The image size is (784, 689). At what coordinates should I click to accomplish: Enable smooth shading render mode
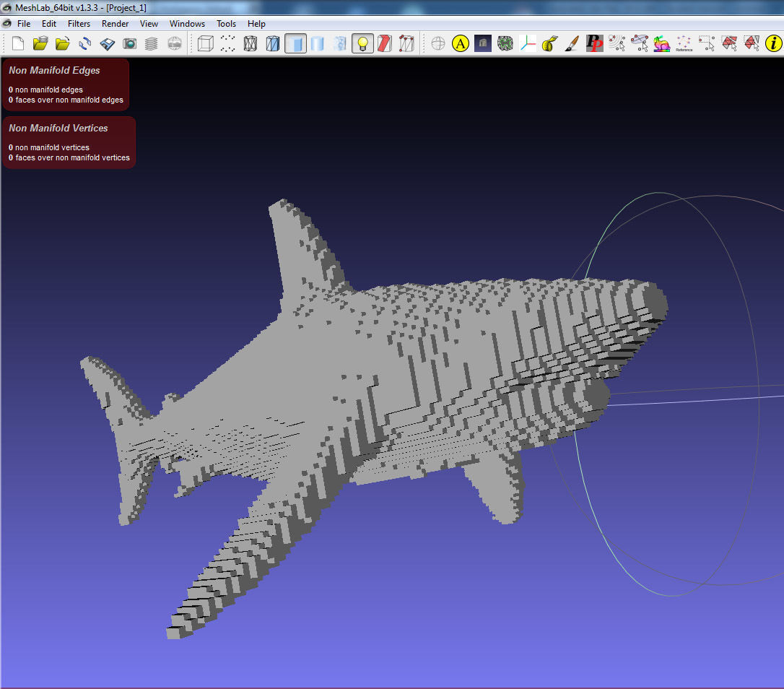(318, 43)
